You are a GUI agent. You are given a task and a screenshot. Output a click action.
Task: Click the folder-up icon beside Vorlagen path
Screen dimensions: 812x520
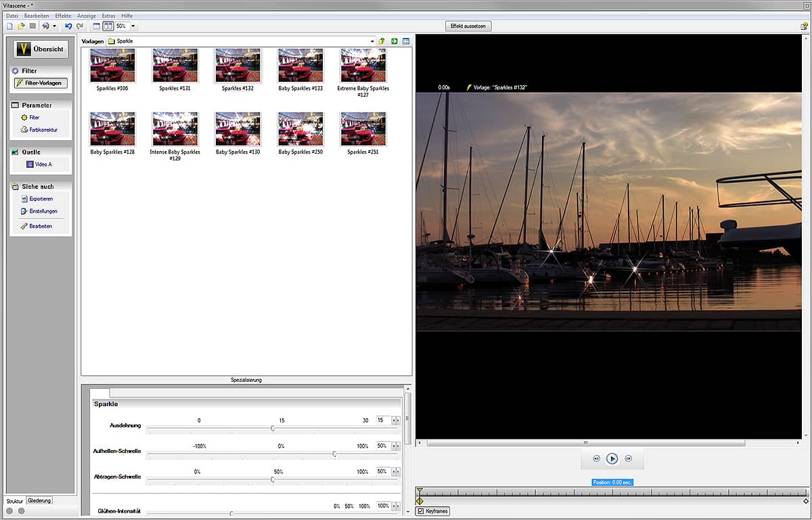[382, 41]
